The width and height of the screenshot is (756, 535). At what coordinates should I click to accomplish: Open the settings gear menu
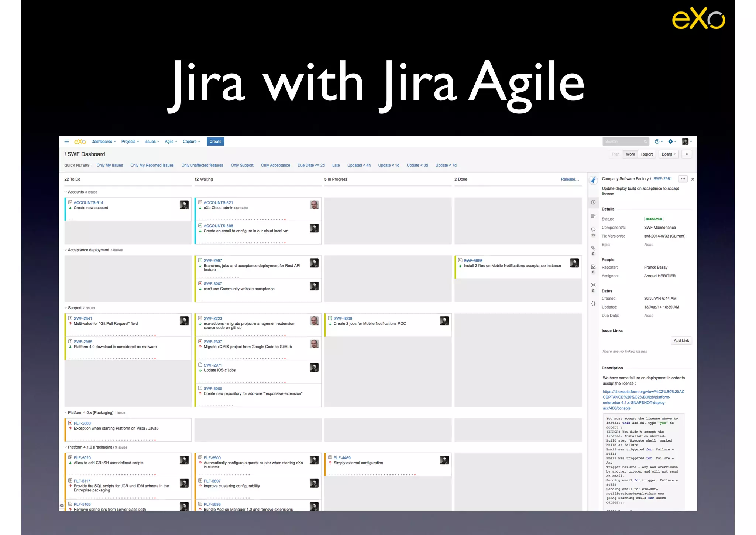tap(672, 142)
